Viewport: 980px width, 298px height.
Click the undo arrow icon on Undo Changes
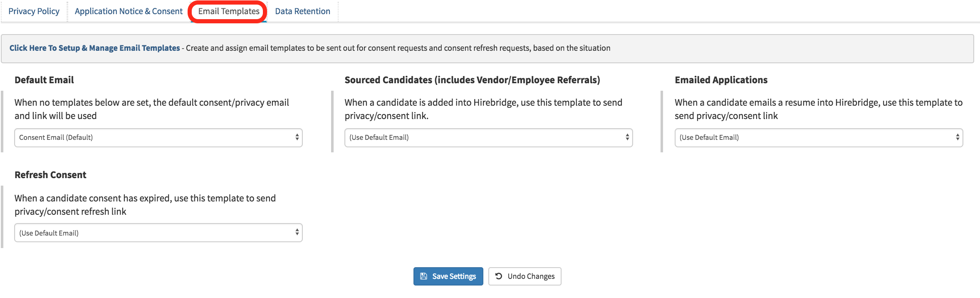click(499, 276)
